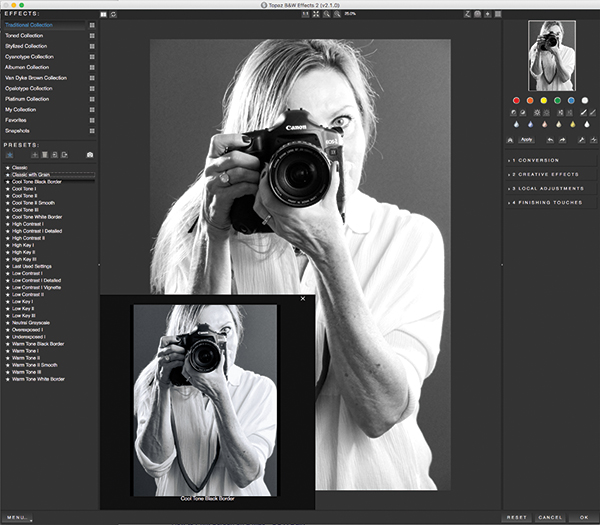This screenshot has height=525, width=600.
Task: Open the MENU button at bottom left
Action: tap(17, 517)
